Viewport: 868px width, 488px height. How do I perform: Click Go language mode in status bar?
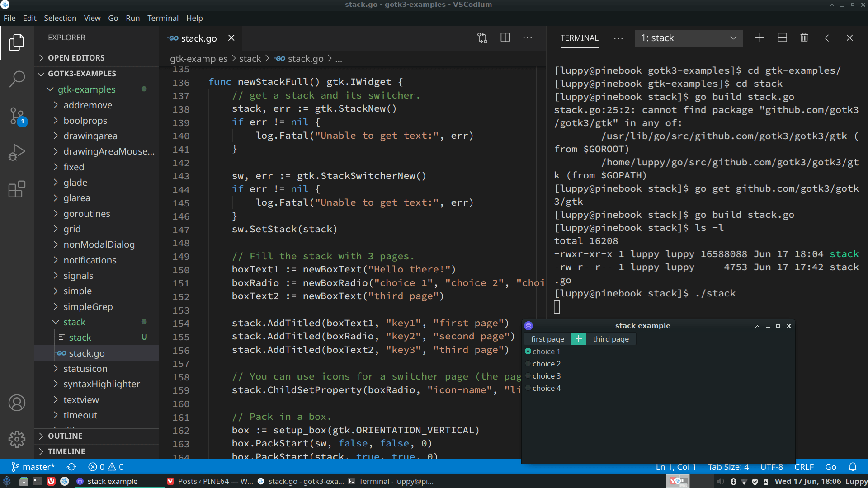point(831,467)
